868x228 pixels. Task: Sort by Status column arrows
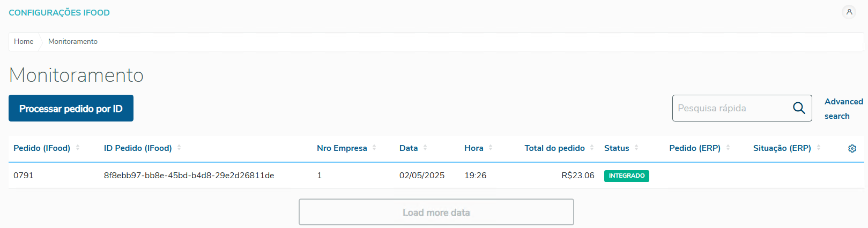tap(636, 148)
